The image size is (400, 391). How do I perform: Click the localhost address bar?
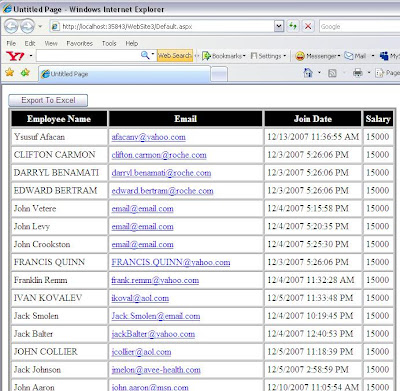163,26
